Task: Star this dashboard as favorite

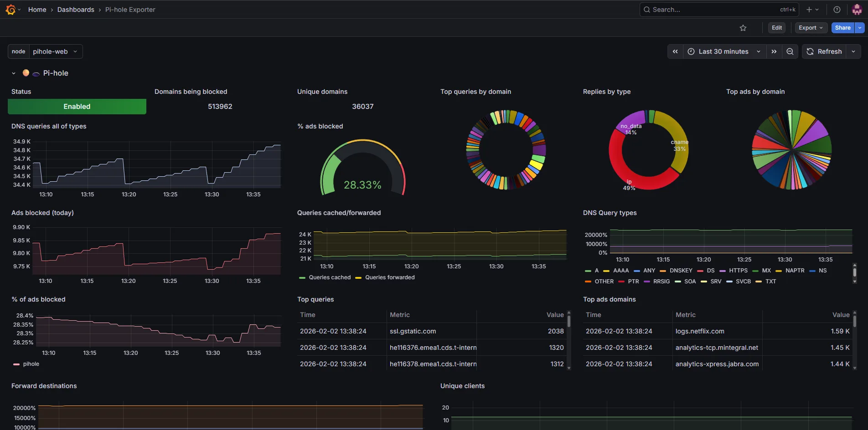Action: point(743,28)
